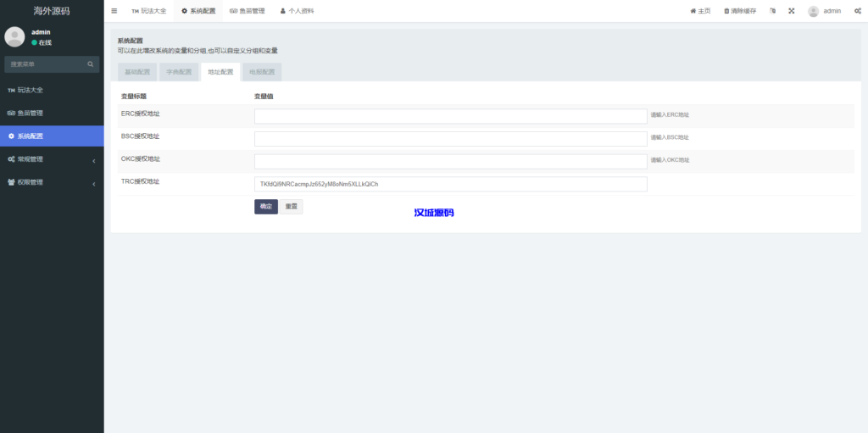The image size is (868, 433).
Task: Click the 变量标题 column header
Action: pyautogui.click(x=134, y=97)
